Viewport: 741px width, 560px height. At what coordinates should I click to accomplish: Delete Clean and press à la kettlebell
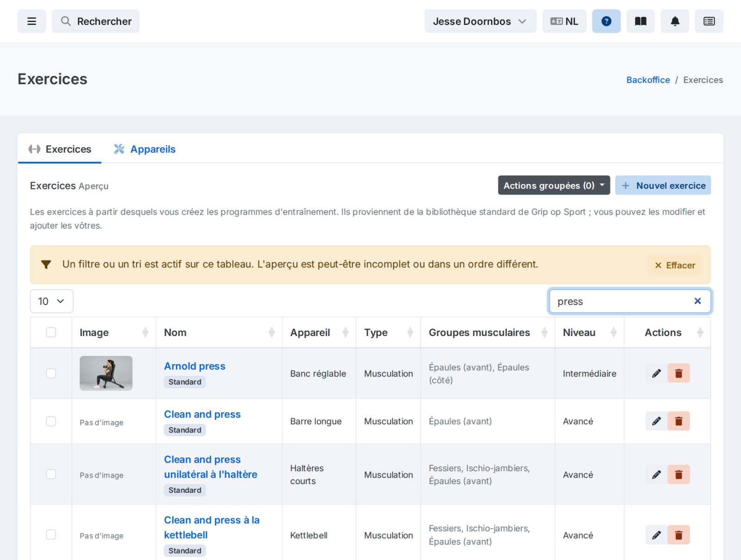click(x=678, y=535)
